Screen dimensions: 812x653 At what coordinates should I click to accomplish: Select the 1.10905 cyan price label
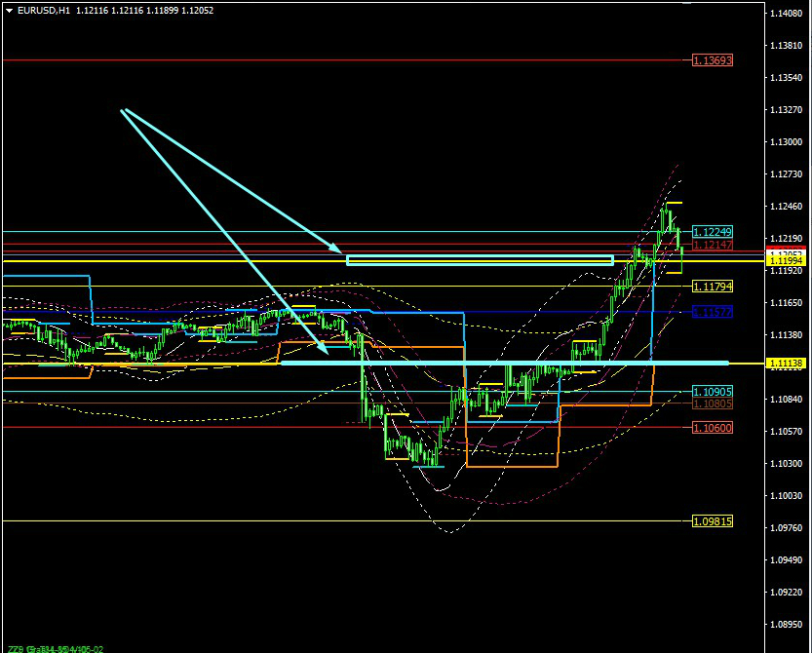click(712, 392)
